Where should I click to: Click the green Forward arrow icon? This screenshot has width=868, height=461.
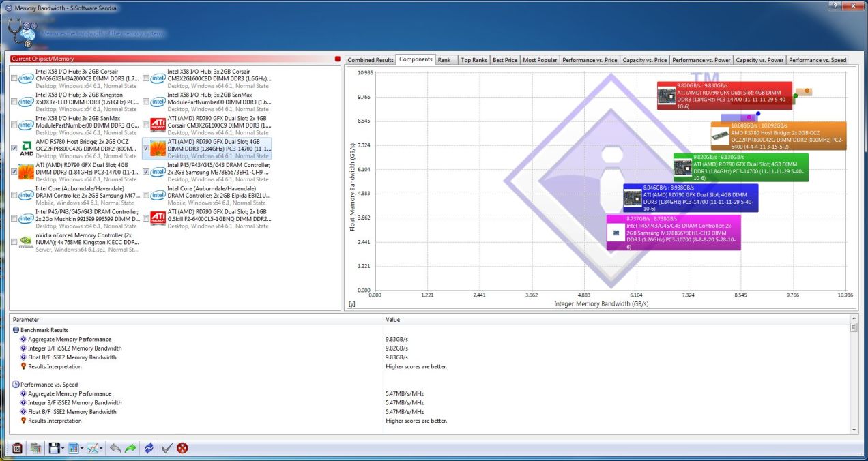point(131,448)
